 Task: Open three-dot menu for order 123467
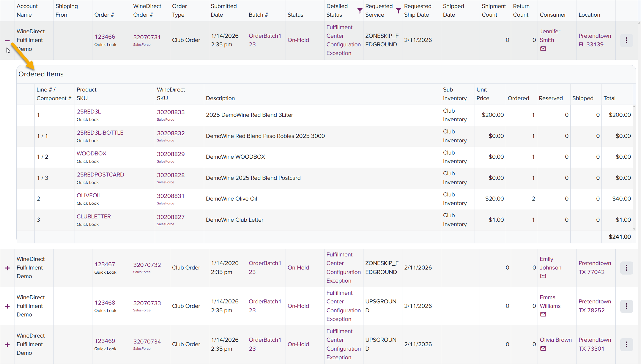click(x=626, y=268)
